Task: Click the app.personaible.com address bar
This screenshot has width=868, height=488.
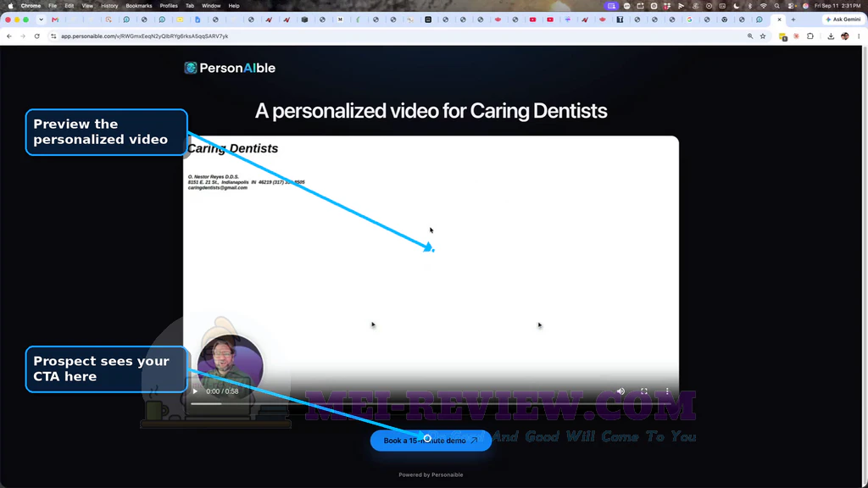Action: tap(144, 36)
